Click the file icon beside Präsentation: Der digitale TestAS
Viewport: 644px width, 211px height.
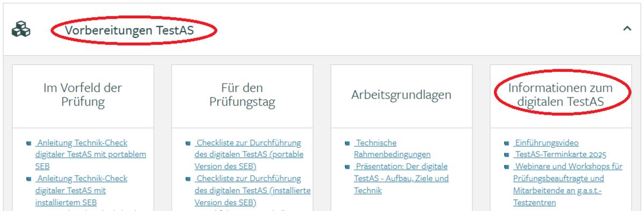pyautogui.click(x=348, y=167)
